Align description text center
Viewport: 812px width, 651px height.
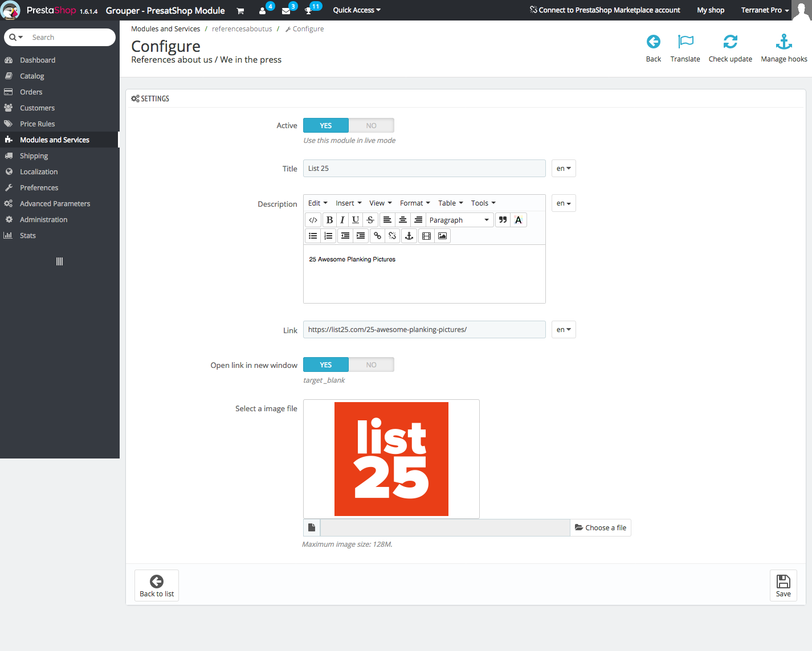(x=402, y=220)
